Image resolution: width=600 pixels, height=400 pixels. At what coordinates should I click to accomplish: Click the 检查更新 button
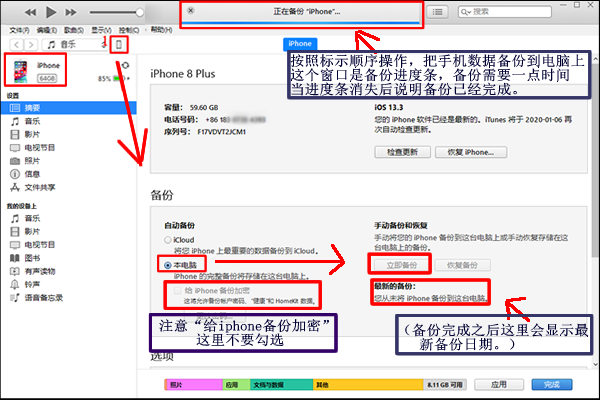click(402, 152)
